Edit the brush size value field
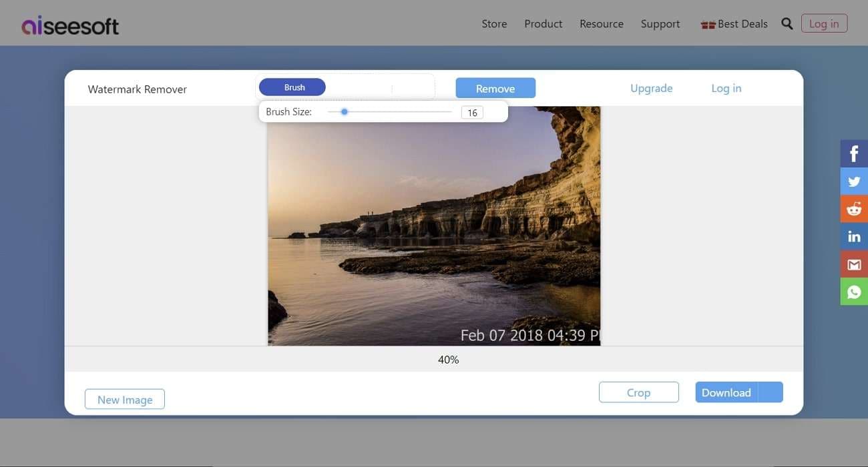 [471, 111]
